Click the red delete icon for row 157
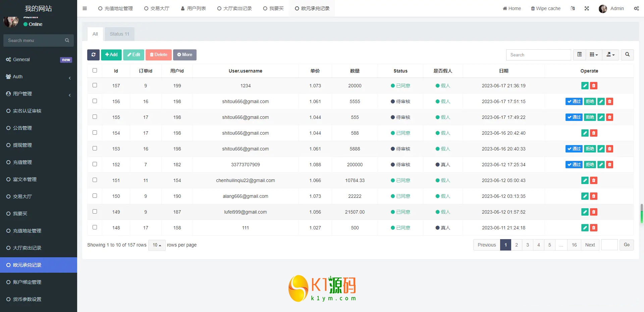644x312 pixels. 594,86
